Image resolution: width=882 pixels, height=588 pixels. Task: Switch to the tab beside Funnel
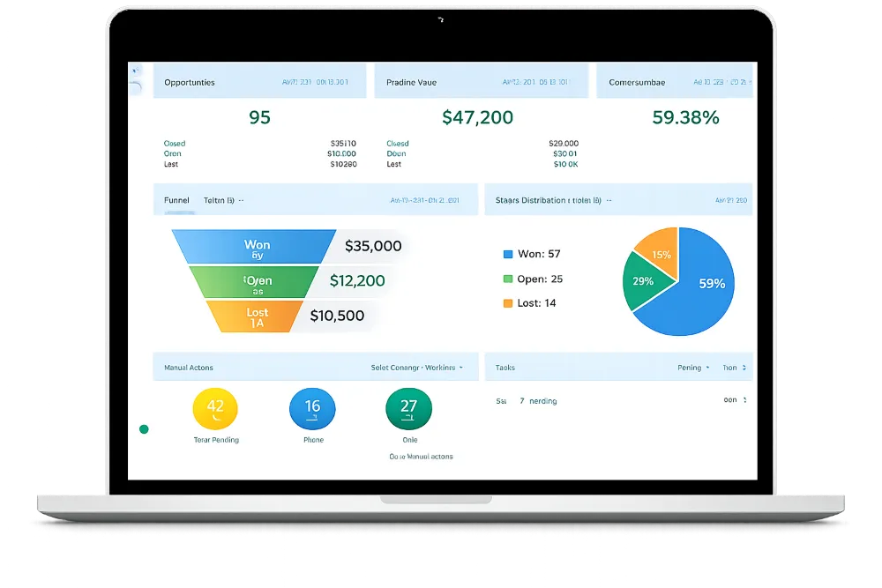click(223, 200)
